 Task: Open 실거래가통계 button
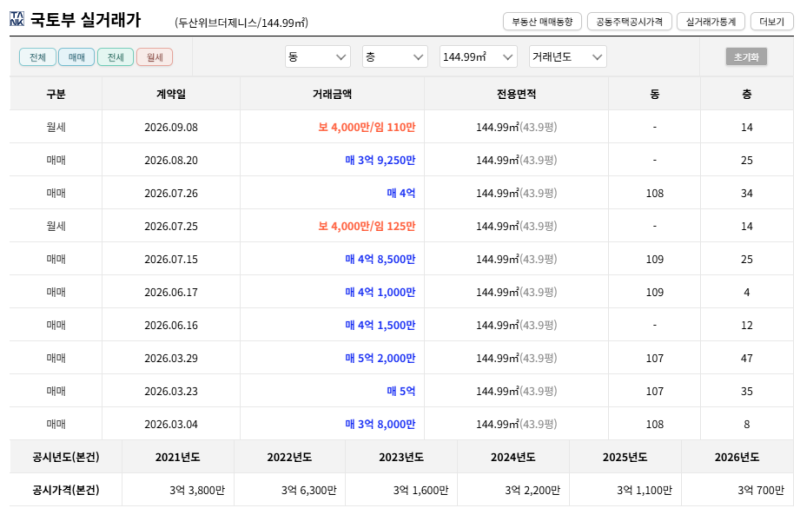point(710,21)
